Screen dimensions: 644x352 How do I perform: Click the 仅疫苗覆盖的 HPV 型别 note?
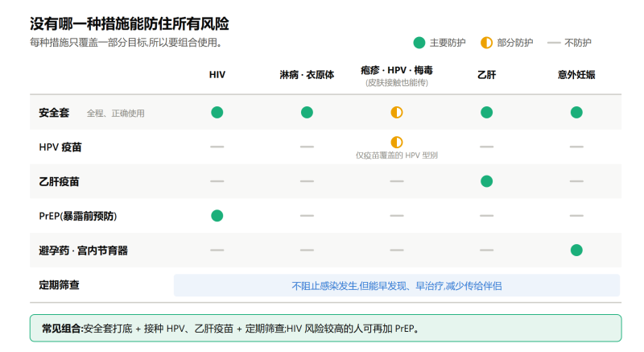(x=397, y=155)
